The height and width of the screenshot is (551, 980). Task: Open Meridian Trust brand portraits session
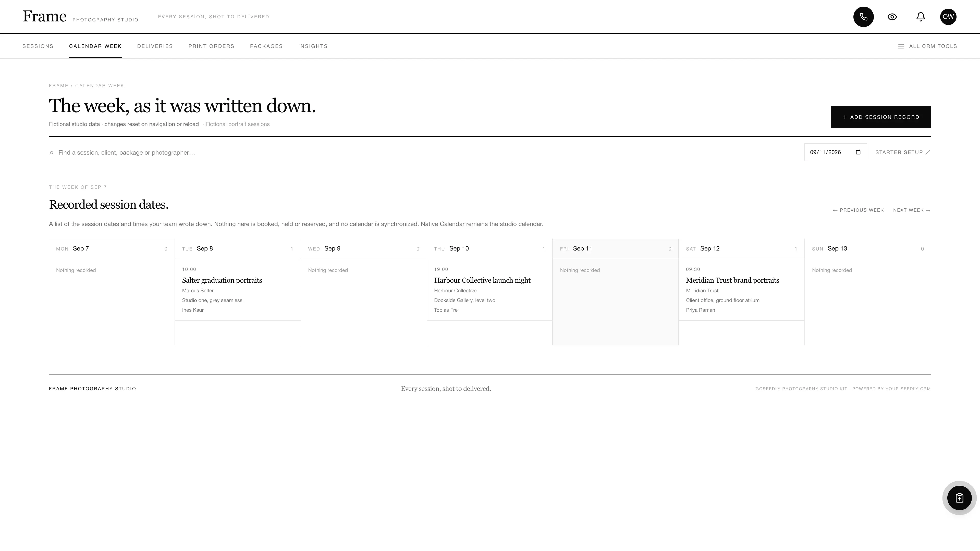[732, 280]
